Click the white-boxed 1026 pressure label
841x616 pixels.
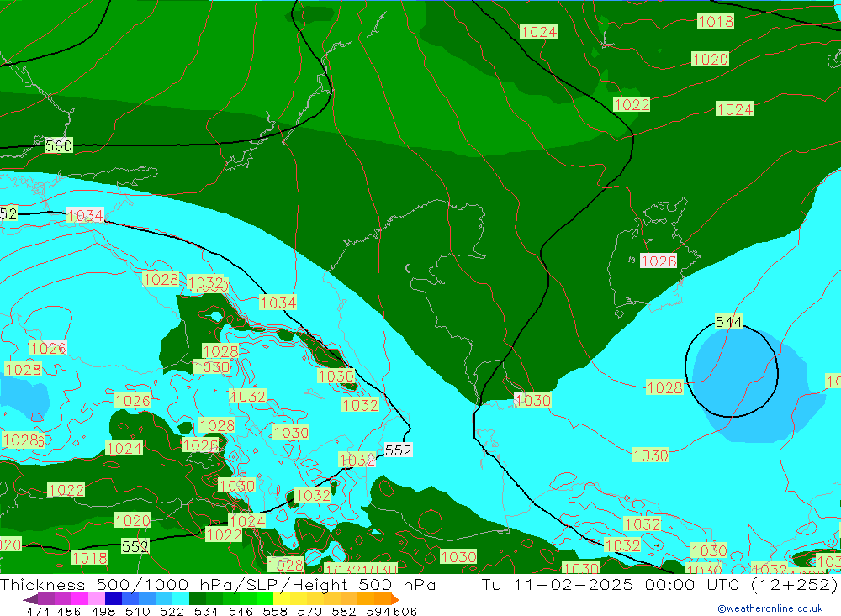(659, 261)
